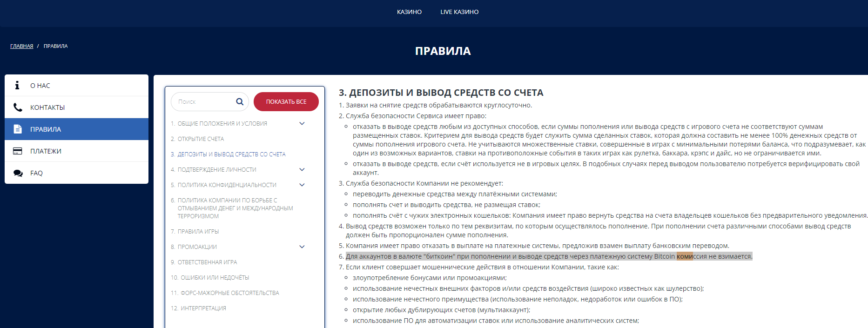The image size is (868, 328).
Task: Click the chat bubble icon for FAQ
Action: point(18,173)
